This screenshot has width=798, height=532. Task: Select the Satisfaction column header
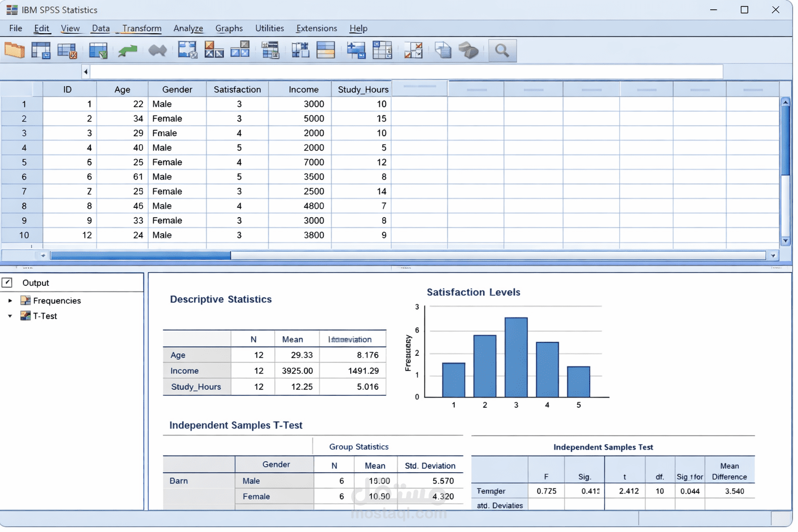pyautogui.click(x=237, y=89)
